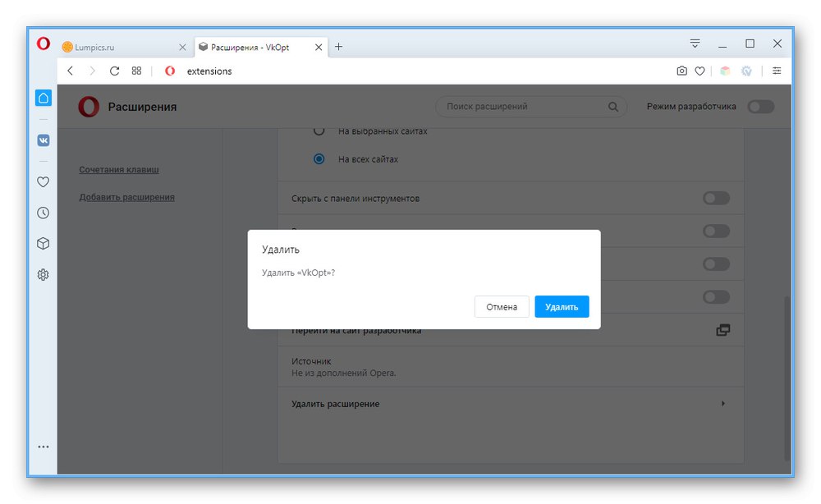The image size is (821, 504).
Task: Close the Lumpics.ru tab
Action: pyautogui.click(x=182, y=47)
